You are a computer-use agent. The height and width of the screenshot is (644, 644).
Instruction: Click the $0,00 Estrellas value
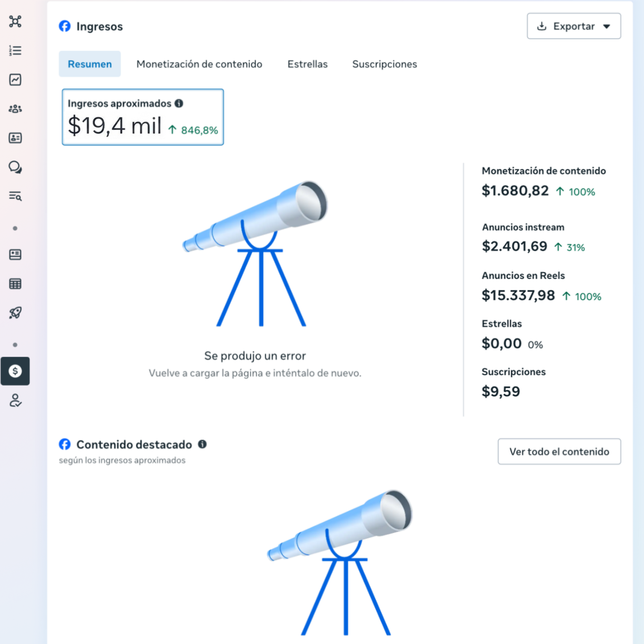(x=501, y=343)
